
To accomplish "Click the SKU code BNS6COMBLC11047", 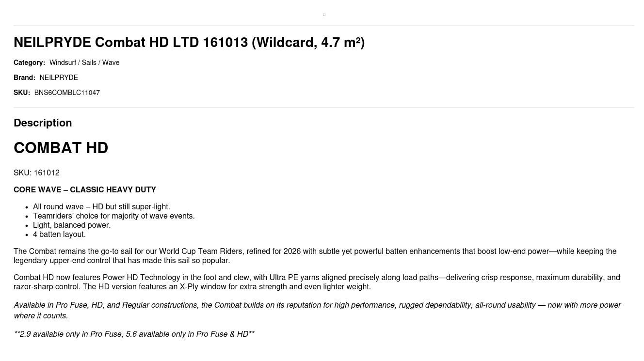I will [x=67, y=93].
